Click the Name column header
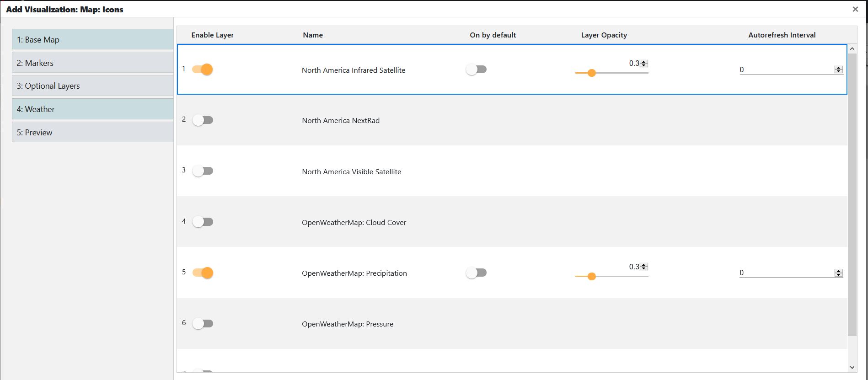The height and width of the screenshot is (380, 868). click(313, 35)
